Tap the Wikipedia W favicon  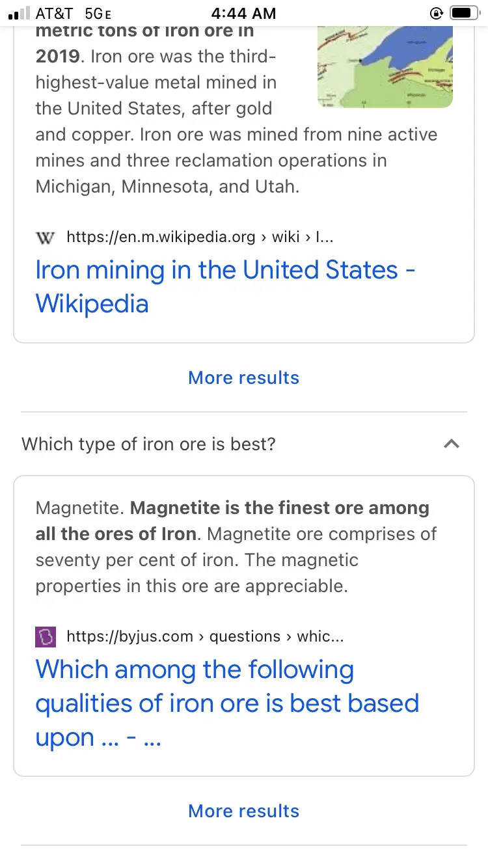(x=45, y=237)
